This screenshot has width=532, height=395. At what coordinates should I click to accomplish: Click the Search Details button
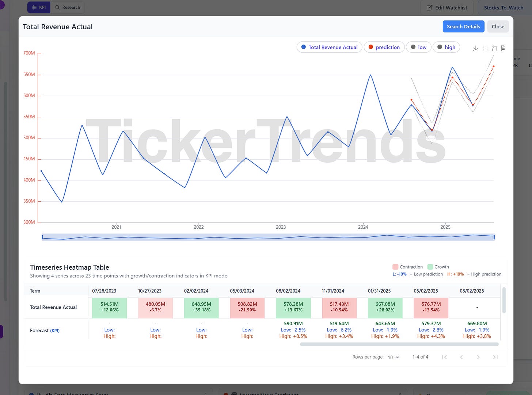[x=463, y=27]
